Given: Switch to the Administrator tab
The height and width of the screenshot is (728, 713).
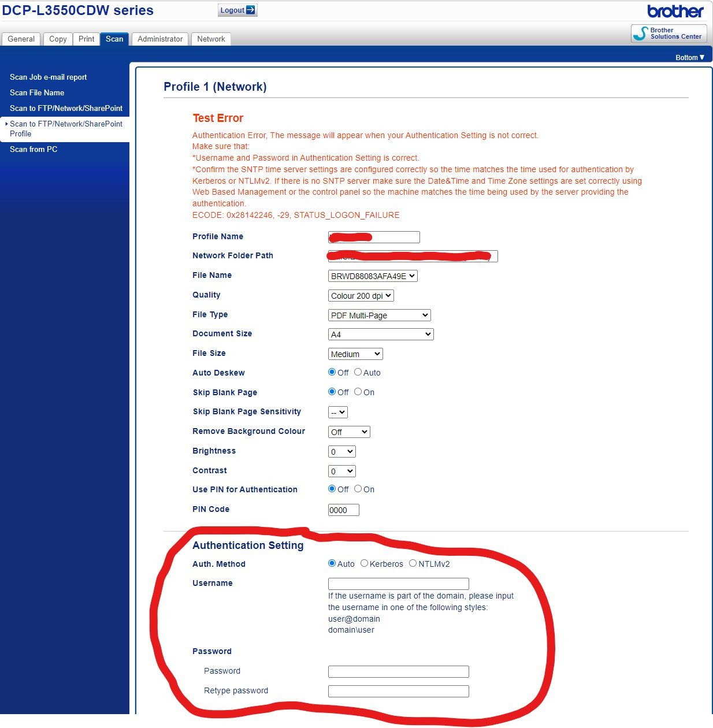Looking at the screenshot, I should tap(159, 39).
